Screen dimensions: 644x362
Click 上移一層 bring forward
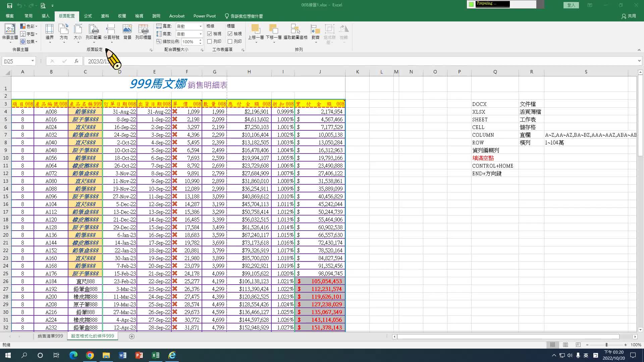[x=256, y=34]
